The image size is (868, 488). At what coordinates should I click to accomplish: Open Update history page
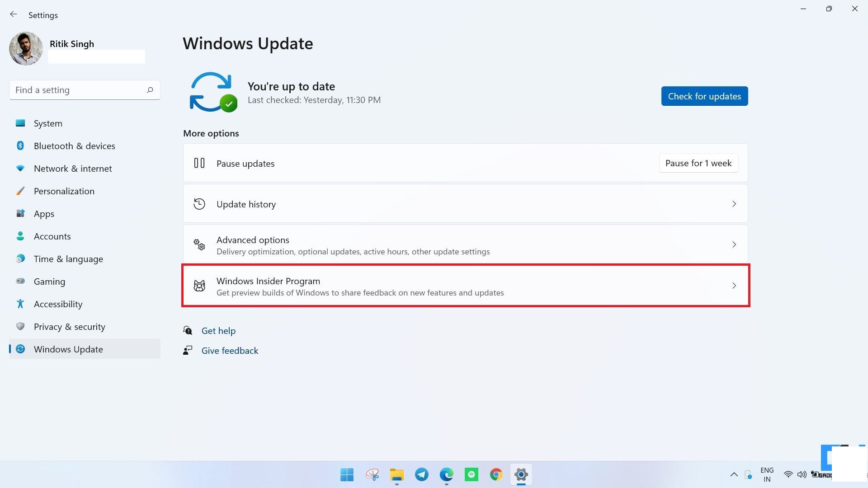pyautogui.click(x=465, y=203)
